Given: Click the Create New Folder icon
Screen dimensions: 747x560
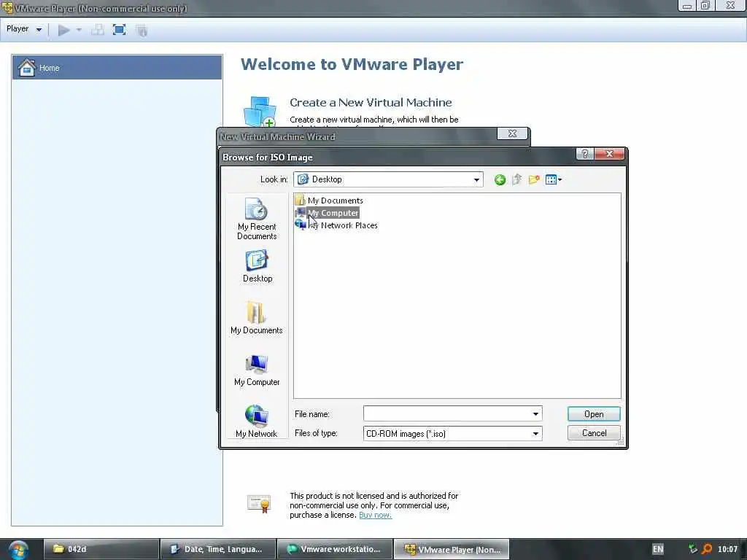Looking at the screenshot, I should 533,179.
